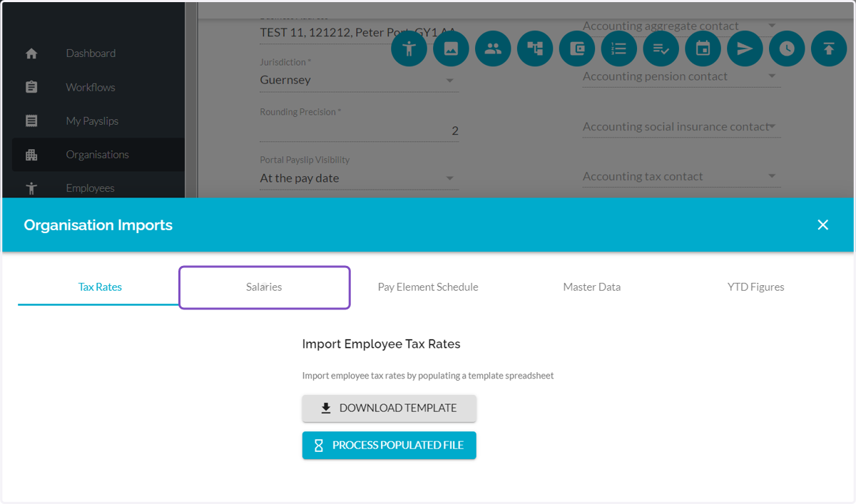Open My Payslips in the sidebar

tap(93, 120)
